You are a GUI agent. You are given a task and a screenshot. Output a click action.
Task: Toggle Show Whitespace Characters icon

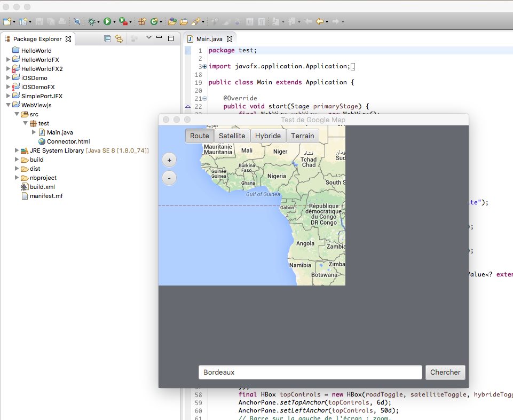262,21
